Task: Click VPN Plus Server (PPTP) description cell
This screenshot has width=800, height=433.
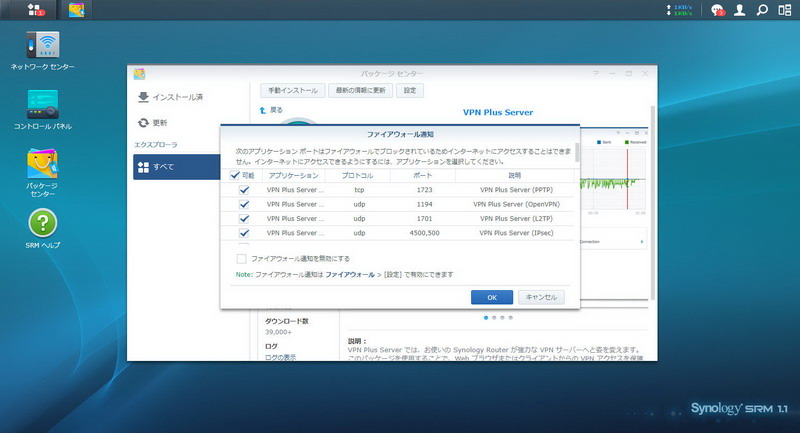Action: click(x=516, y=190)
